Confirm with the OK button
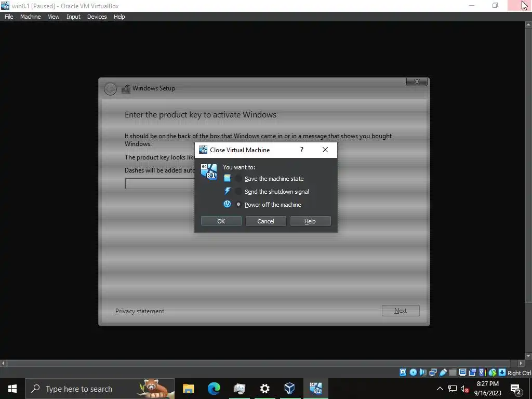Image resolution: width=532 pixels, height=399 pixels. click(x=221, y=221)
